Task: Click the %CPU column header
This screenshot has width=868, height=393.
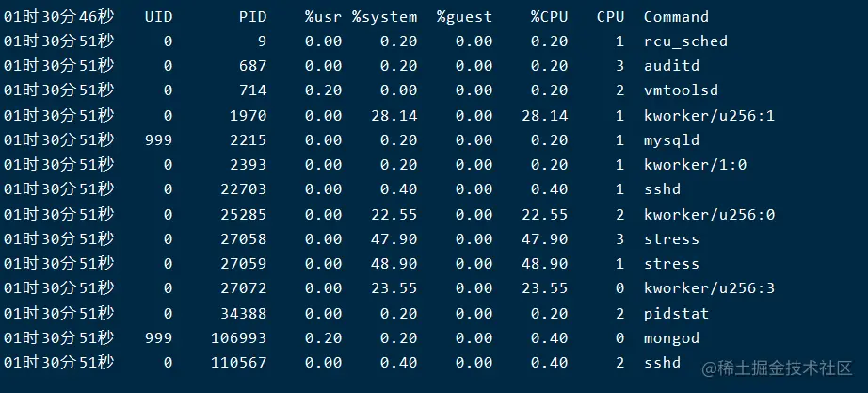Action: click(x=549, y=17)
